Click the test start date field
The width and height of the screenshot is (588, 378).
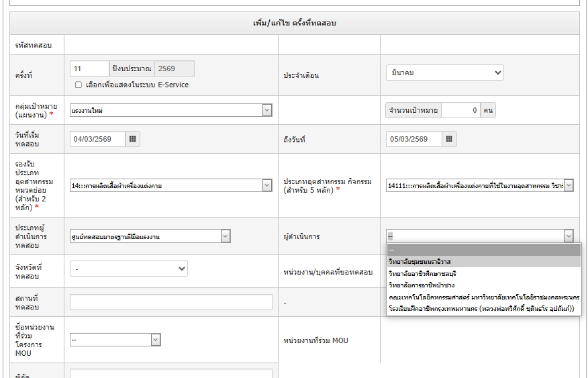click(x=97, y=139)
